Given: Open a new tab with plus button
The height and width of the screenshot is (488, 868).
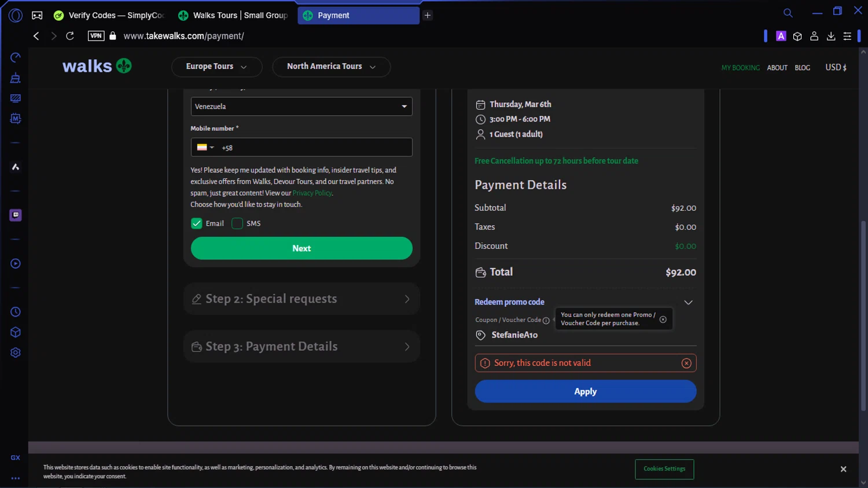Looking at the screenshot, I should click(428, 16).
